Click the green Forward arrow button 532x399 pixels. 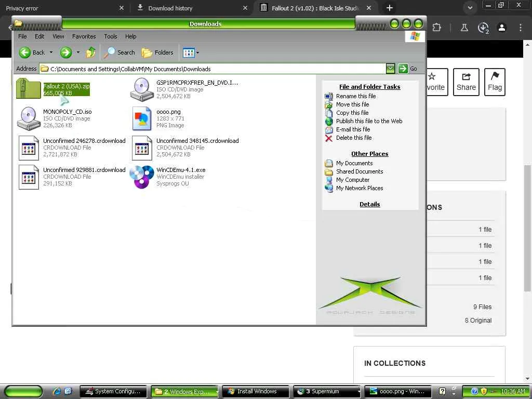66,52
